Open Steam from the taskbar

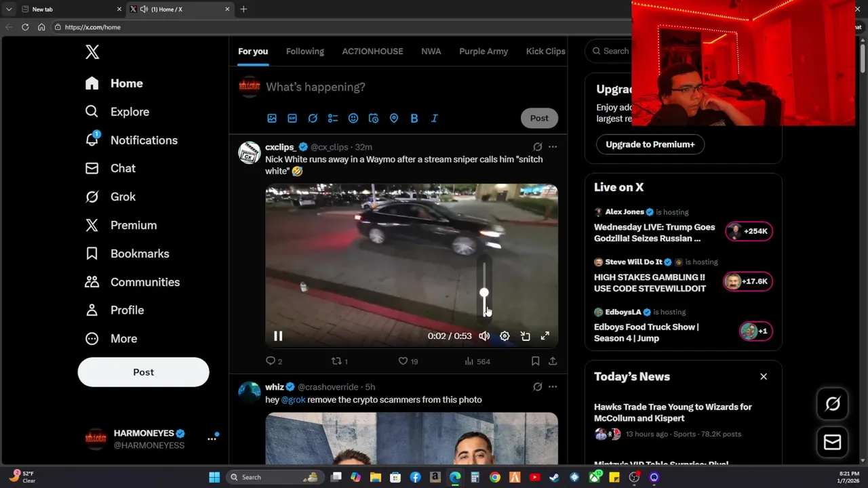click(554, 477)
